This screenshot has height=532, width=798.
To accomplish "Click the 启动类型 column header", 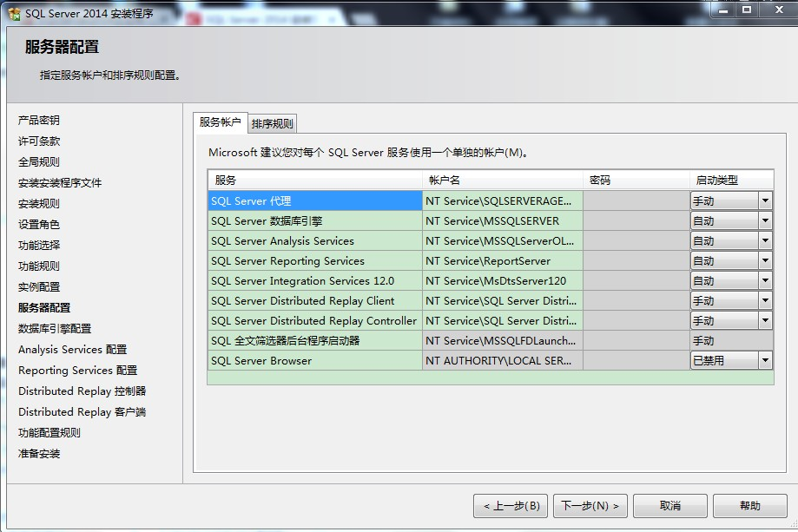I will [732, 180].
